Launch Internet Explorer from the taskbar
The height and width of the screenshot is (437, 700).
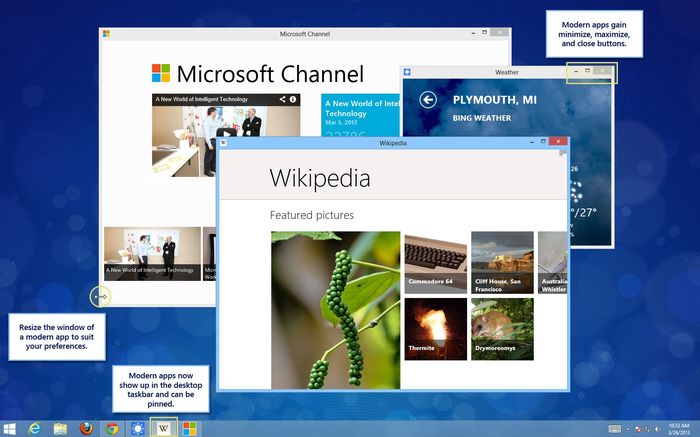[x=35, y=428]
